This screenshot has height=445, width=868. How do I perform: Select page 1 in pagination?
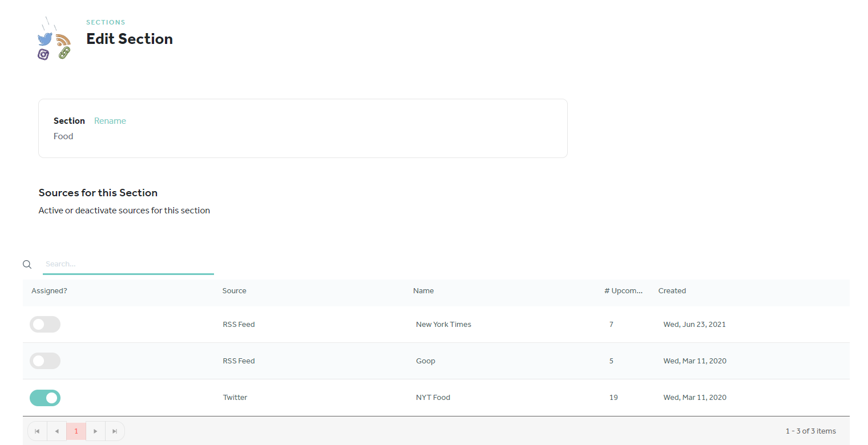[76, 431]
